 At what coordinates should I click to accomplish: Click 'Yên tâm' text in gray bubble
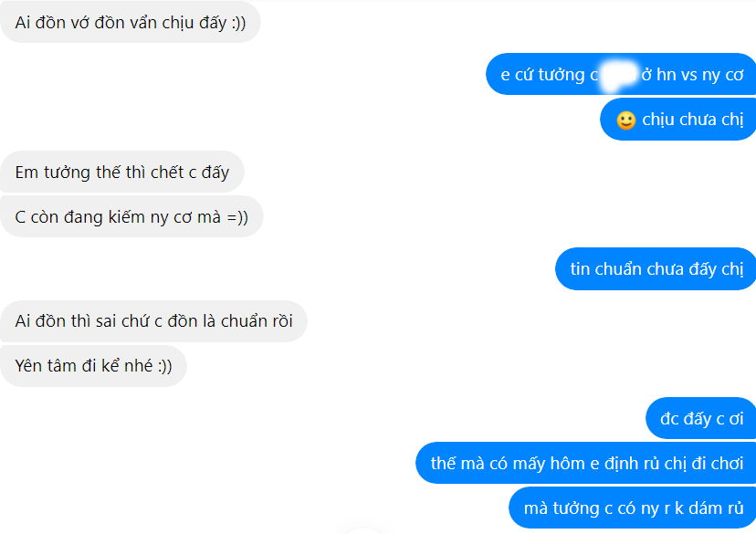pyautogui.click(x=47, y=366)
